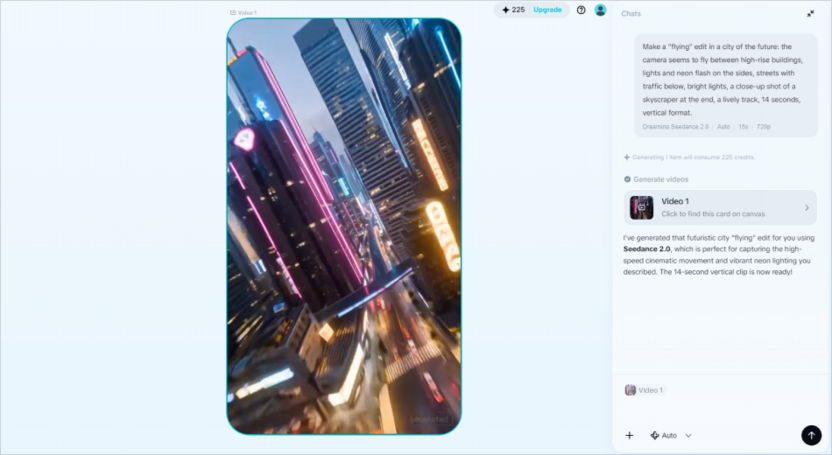Click the Generate videos step label
Image resolution: width=832 pixels, height=455 pixels.
661,179
